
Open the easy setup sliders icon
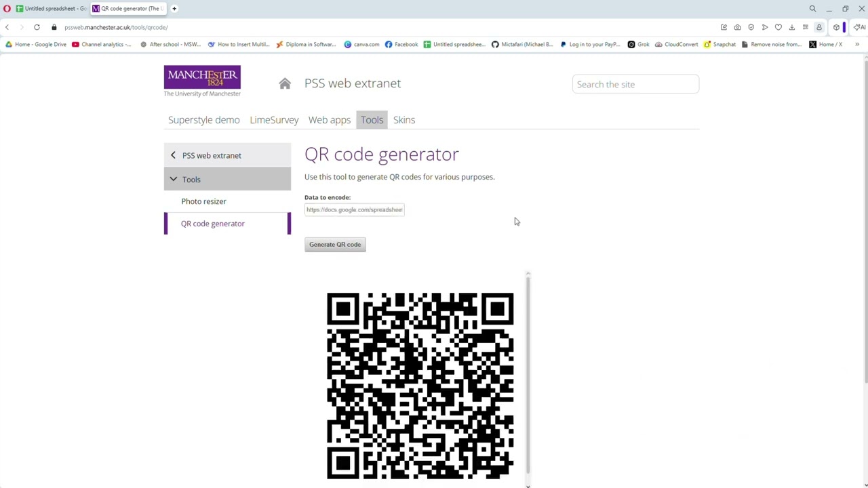pos(805,27)
